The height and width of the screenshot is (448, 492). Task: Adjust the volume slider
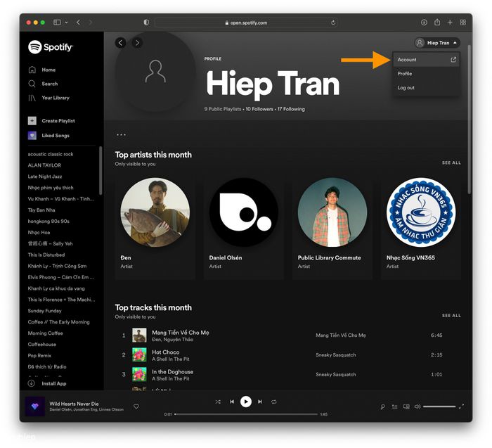(439, 407)
